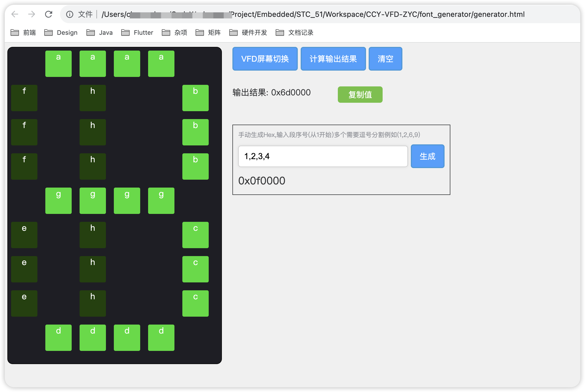Open the 矩阵 bookmarks folder

[208, 32]
